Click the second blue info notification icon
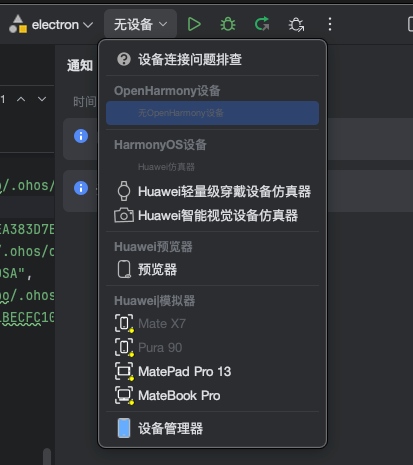413x465 pixels. pyautogui.click(x=81, y=188)
